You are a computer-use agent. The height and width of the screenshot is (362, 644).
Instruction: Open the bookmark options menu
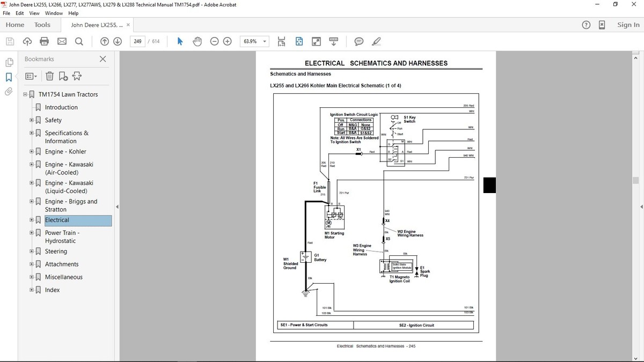[x=31, y=76]
